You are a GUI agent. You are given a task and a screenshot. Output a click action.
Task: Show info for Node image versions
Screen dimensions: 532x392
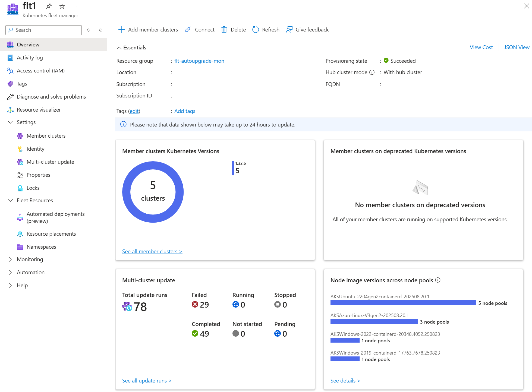pos(438,280)
